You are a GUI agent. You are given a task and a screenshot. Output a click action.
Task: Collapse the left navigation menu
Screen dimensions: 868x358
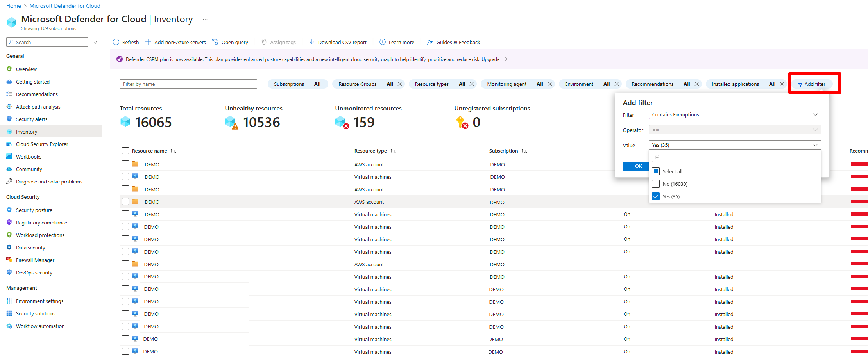[96, 42]
